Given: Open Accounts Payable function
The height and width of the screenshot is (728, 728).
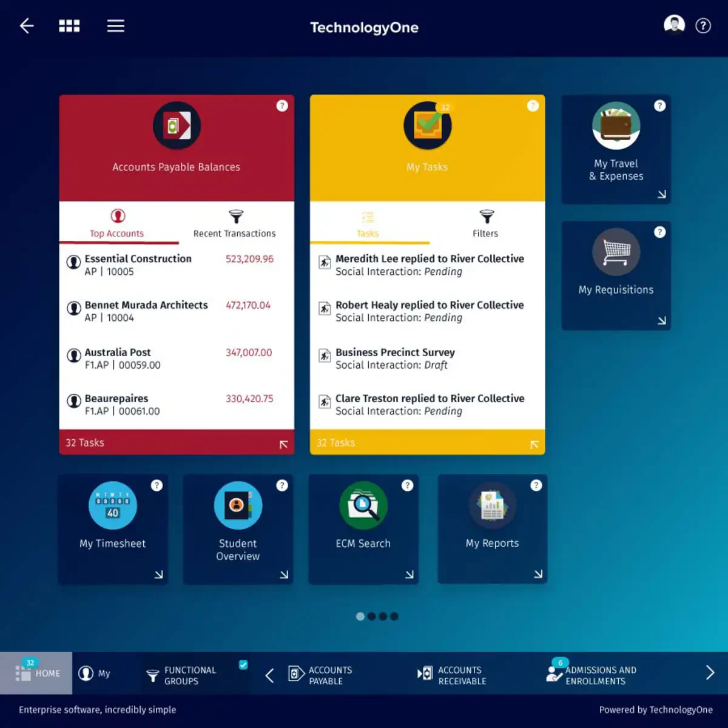Looking at the screenshot, I should click(x=322, y=675).
